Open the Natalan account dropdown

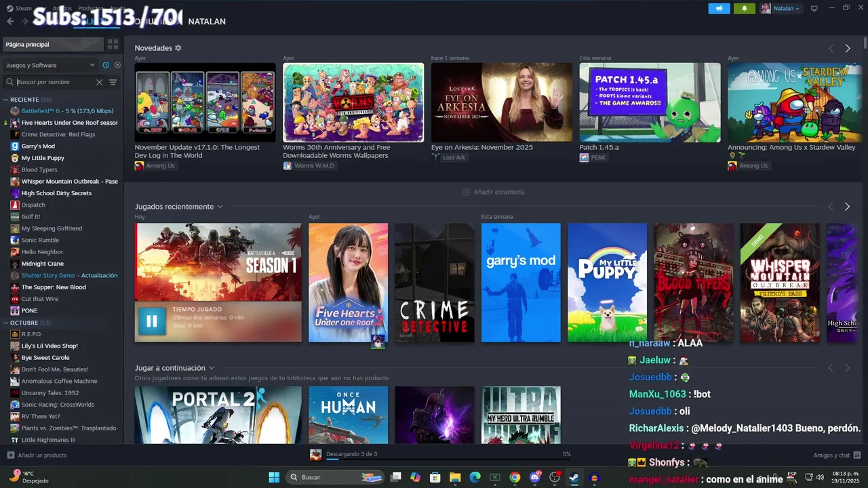(780, 8)
